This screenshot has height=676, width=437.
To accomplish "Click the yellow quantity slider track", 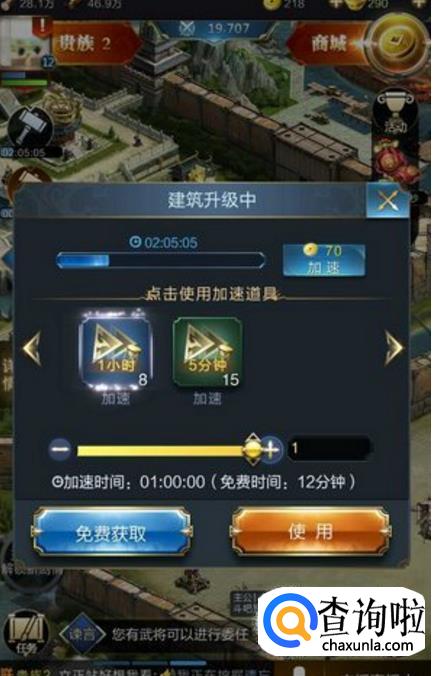I will [x=164, y=451].
